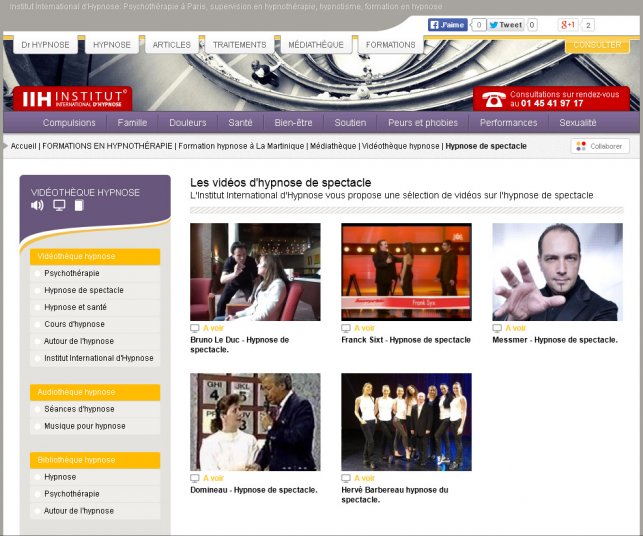Click A voir link under Messmer thumbnail
Screen dimensions: 643x536
[x=515, y=328]
